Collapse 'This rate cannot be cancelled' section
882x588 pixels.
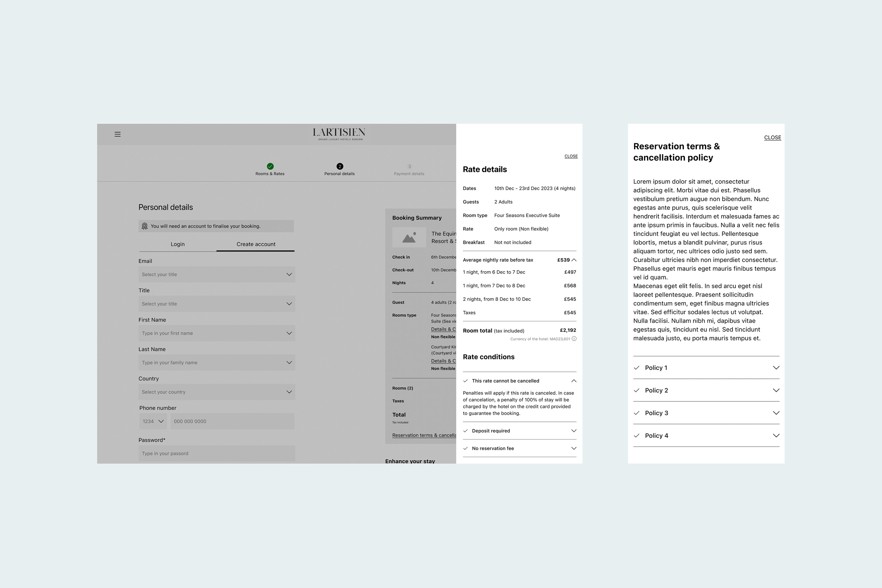[573, 381]
